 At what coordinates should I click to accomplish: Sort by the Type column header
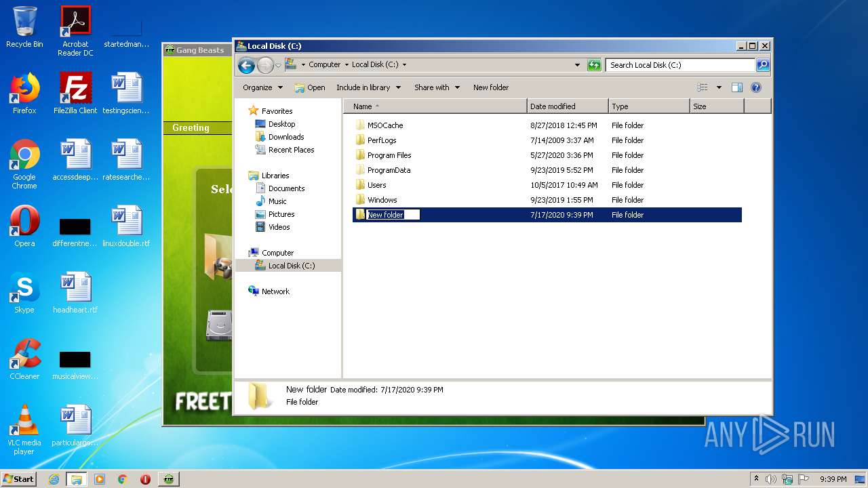(649, 106)
